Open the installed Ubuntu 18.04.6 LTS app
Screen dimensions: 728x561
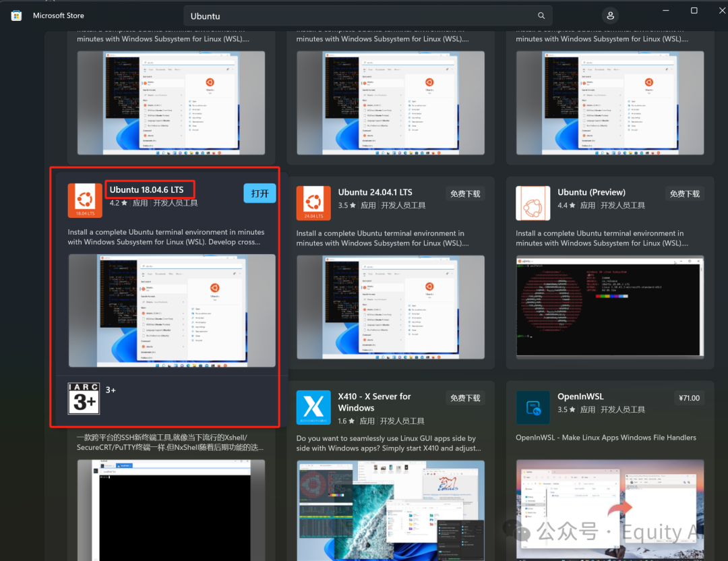pyautogui.click(x=260, y=194)
